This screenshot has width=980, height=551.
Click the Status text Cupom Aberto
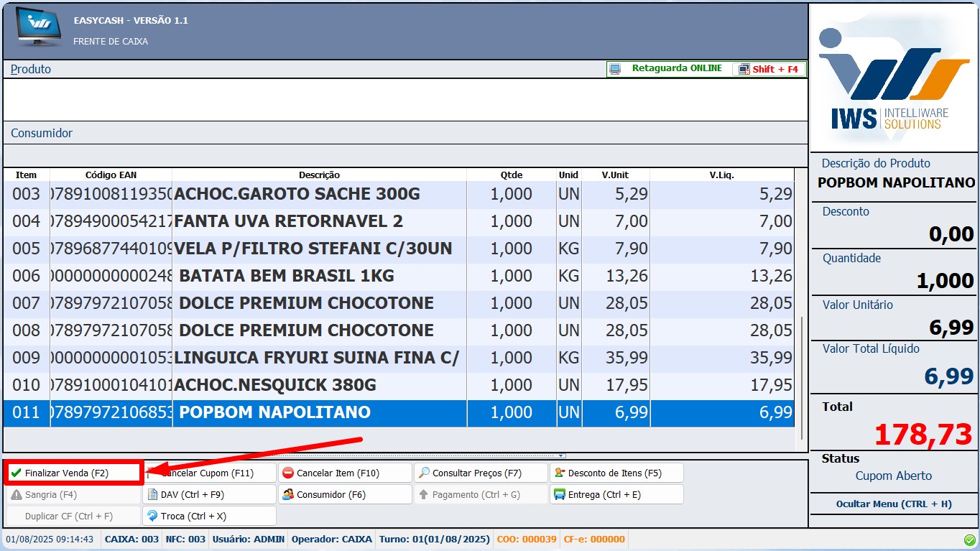(893, 476)
